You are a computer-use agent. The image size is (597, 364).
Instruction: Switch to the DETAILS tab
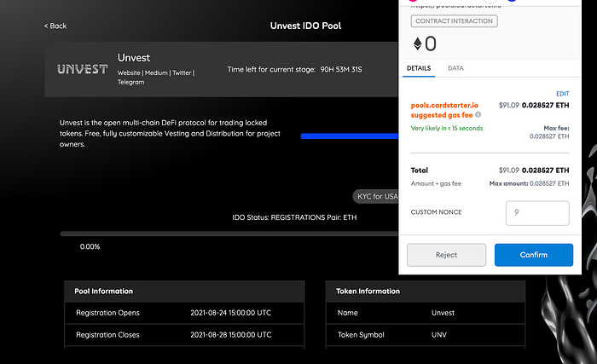419,68
